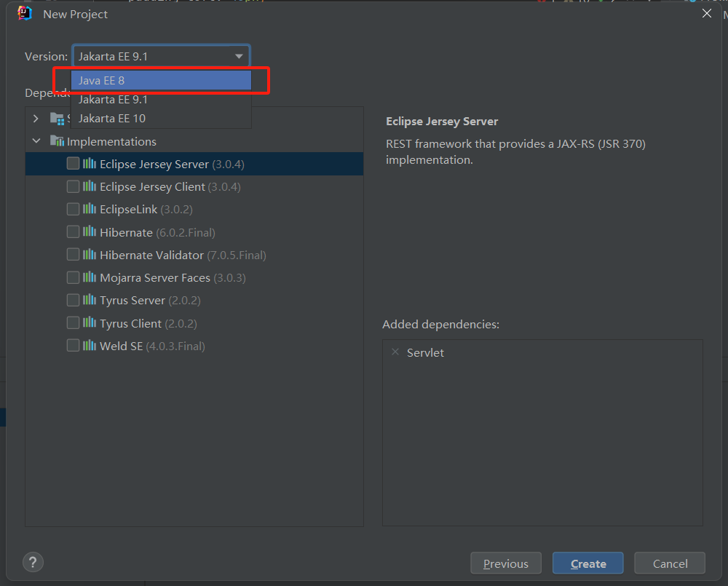Click the 'Added dependencies:' label
Screen dimensions: 728x586
pyautogui.click(x=440, y=324)
